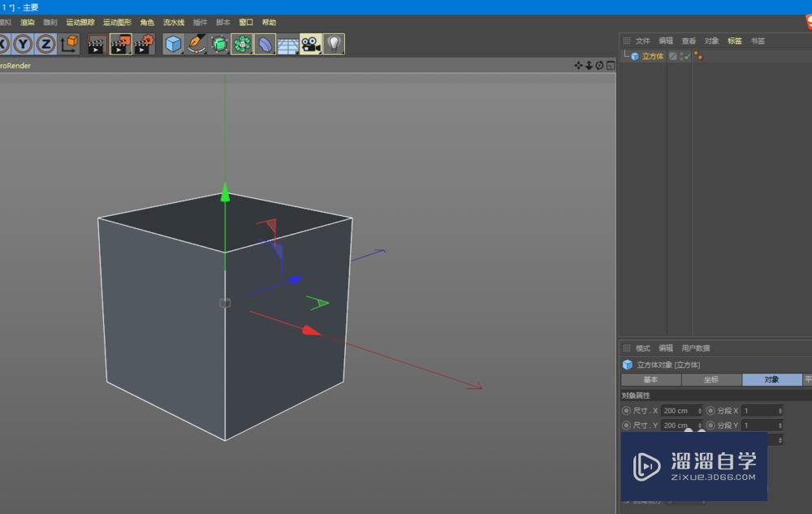Toggle 分段 X keyframe circle
This screenshot has width=812, height=514.
[x=710, y=411]
